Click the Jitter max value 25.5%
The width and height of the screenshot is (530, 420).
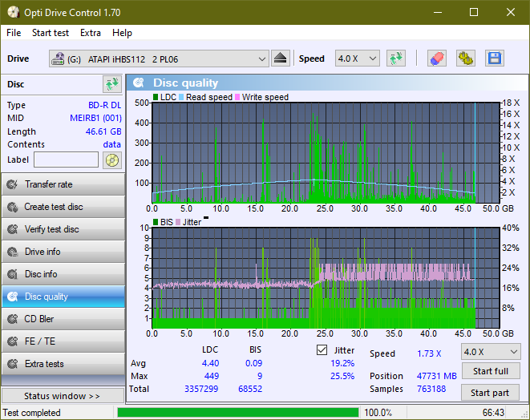click(342, 376)
